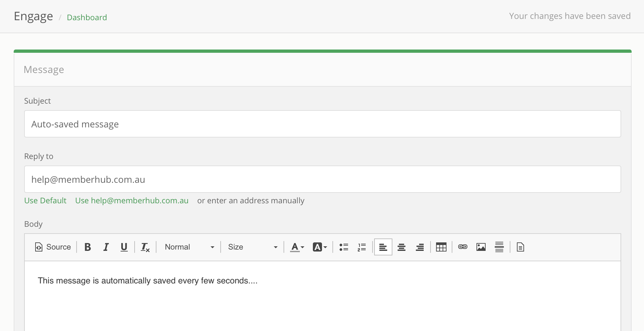Insert a hyperlink
This screenshot has width=644, height=331.
coord(463,247)
